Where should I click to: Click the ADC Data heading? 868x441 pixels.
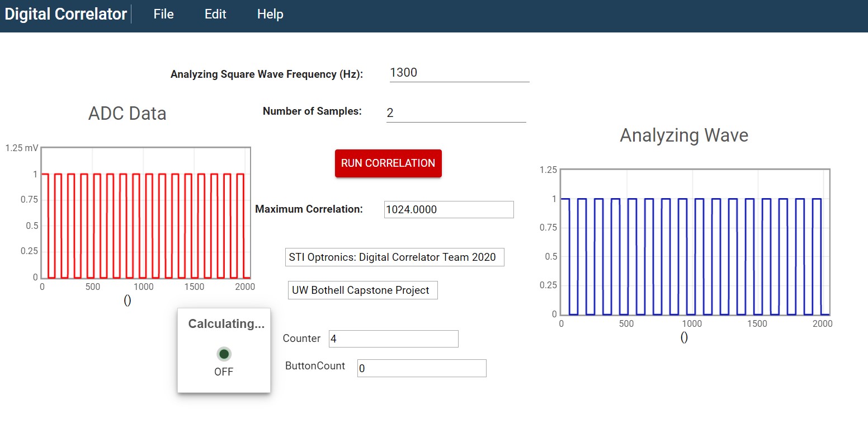coord(128,114)
